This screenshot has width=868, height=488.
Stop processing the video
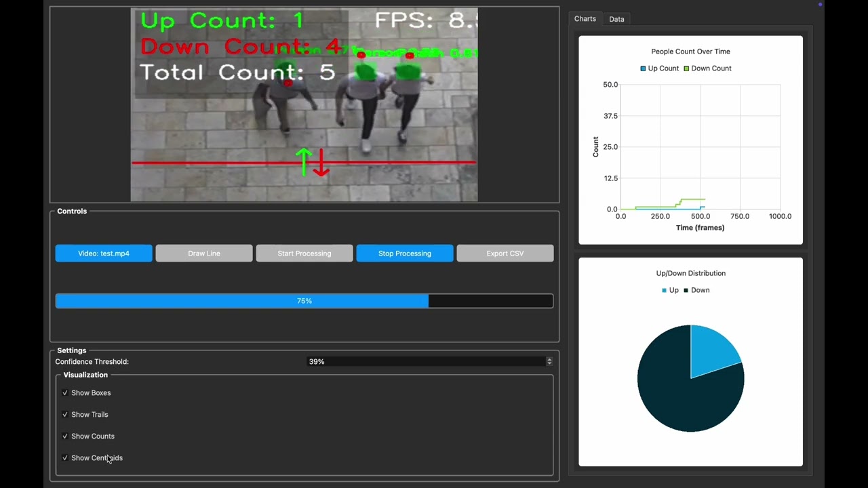click(405, 253)
